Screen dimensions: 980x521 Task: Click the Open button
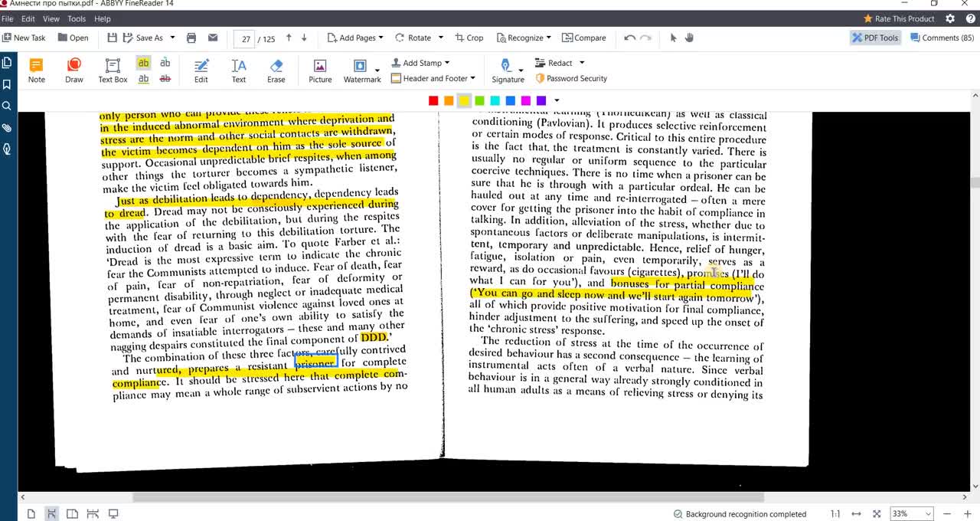[x=73, y=38]
